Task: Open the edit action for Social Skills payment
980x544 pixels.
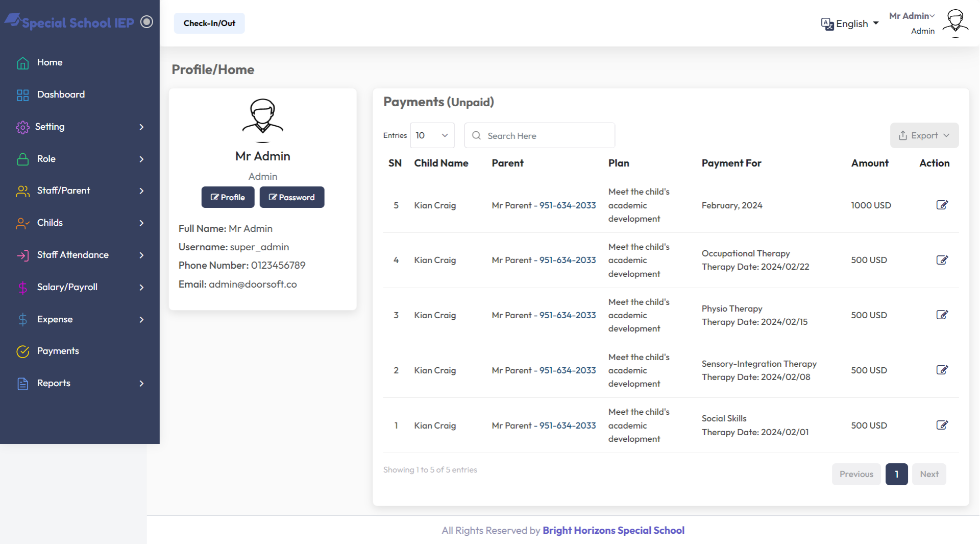Action: click(943, 425)
